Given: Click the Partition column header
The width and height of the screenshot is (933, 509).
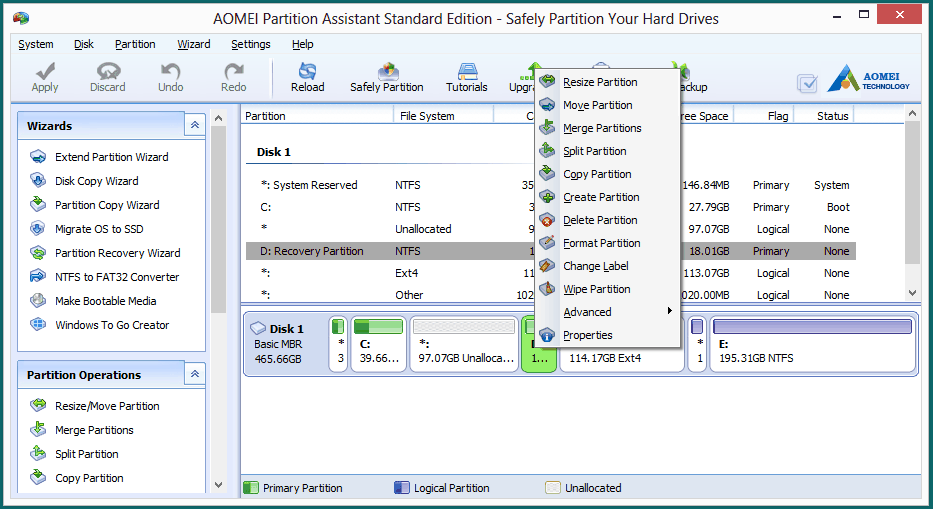Looking at the screenshot, I should pos(317,115).
